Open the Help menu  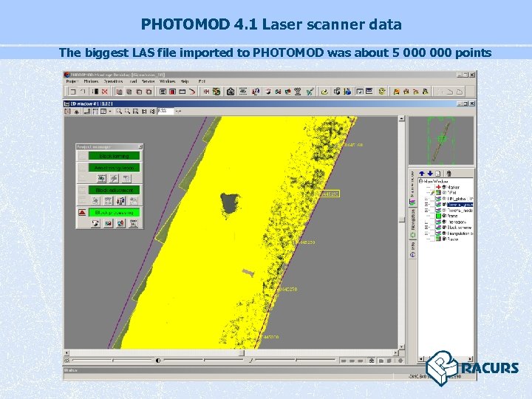point(185,81)
